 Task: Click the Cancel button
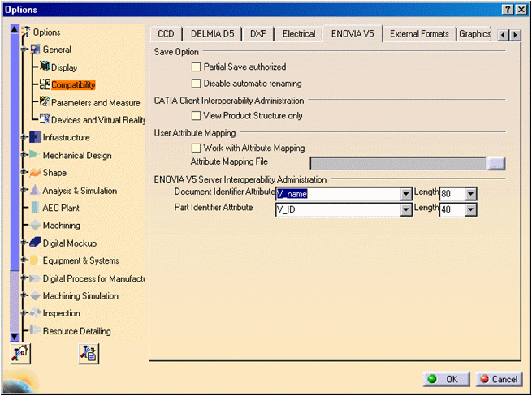coord(499,379)
